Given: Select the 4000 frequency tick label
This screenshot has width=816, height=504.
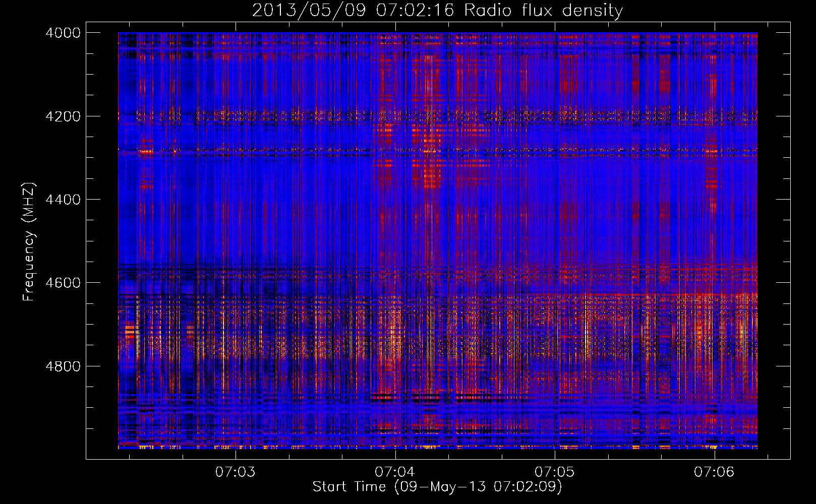Looking at the screenshot, I should click(63, 33).
